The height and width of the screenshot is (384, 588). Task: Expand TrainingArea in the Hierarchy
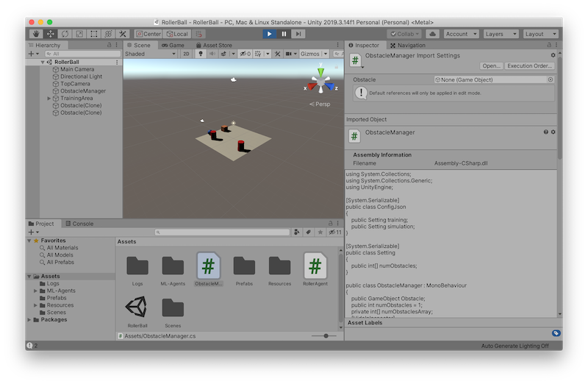click(49, 99)
